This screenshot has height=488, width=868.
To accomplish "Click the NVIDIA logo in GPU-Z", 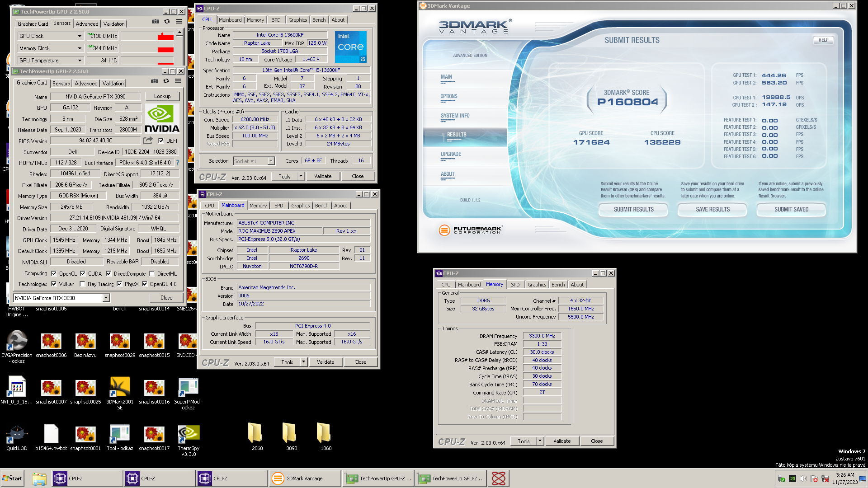I will point(162,118).
